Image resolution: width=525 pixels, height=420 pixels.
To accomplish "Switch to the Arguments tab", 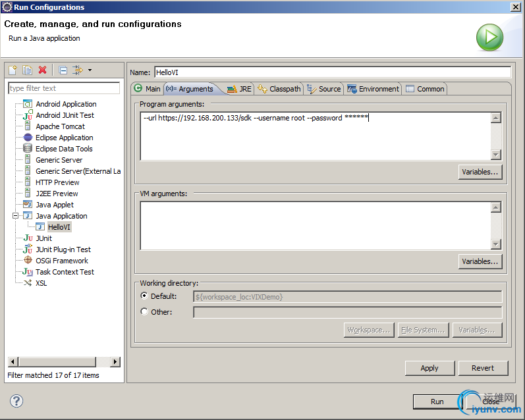I will tap(190, 89).
